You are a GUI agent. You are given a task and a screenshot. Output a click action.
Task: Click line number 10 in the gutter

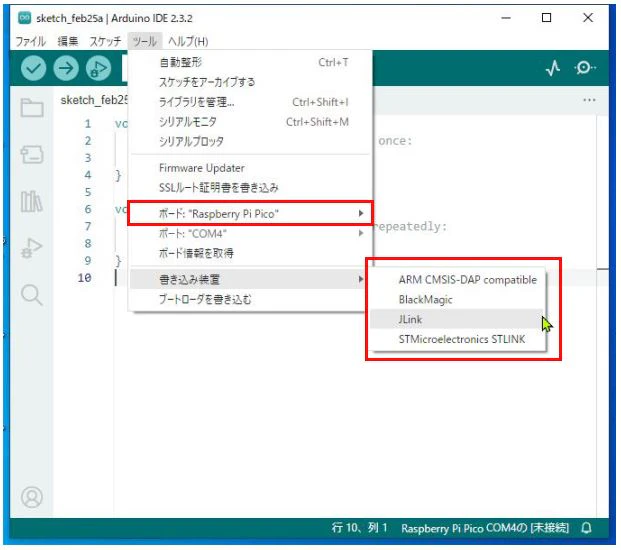coord(84,278)
